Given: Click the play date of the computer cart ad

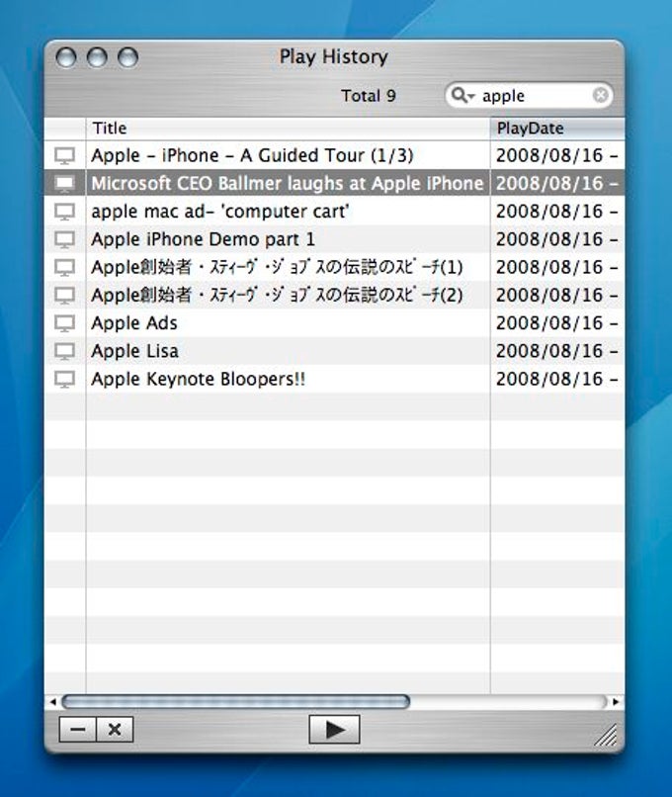Looking at the screenshot, I should (x=557, y=212).
